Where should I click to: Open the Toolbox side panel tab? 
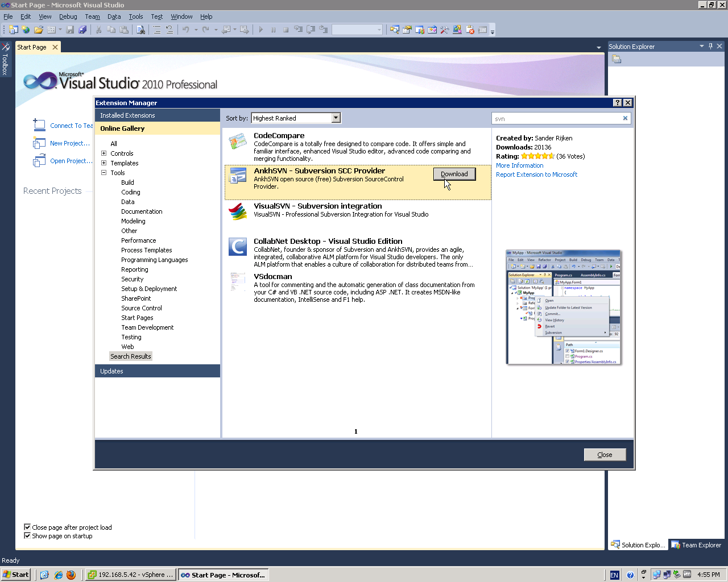pos(5,59)
